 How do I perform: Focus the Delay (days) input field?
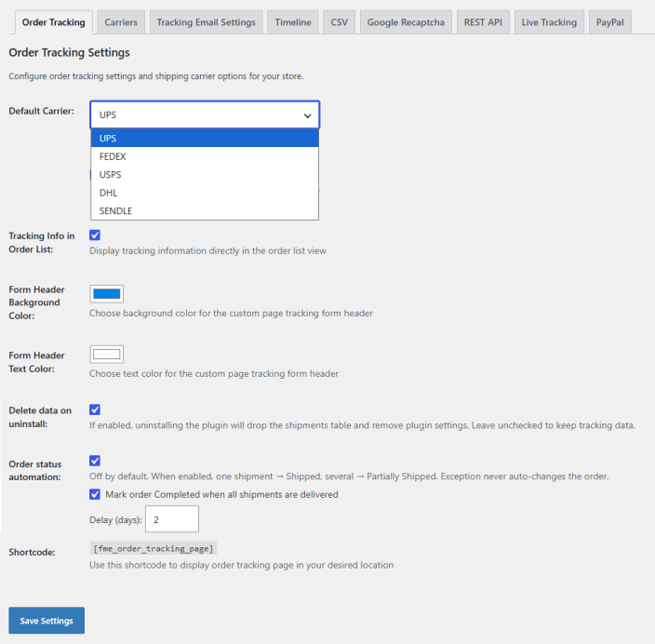[x=172, y=519]
